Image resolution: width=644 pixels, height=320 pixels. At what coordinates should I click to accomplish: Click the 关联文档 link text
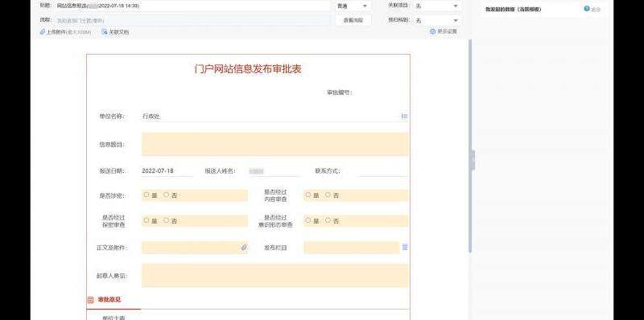click(118, 31)
